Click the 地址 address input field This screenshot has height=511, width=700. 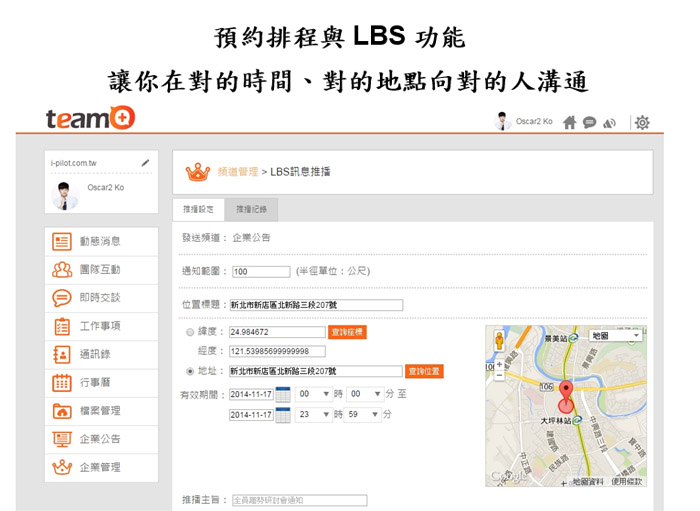316,371
